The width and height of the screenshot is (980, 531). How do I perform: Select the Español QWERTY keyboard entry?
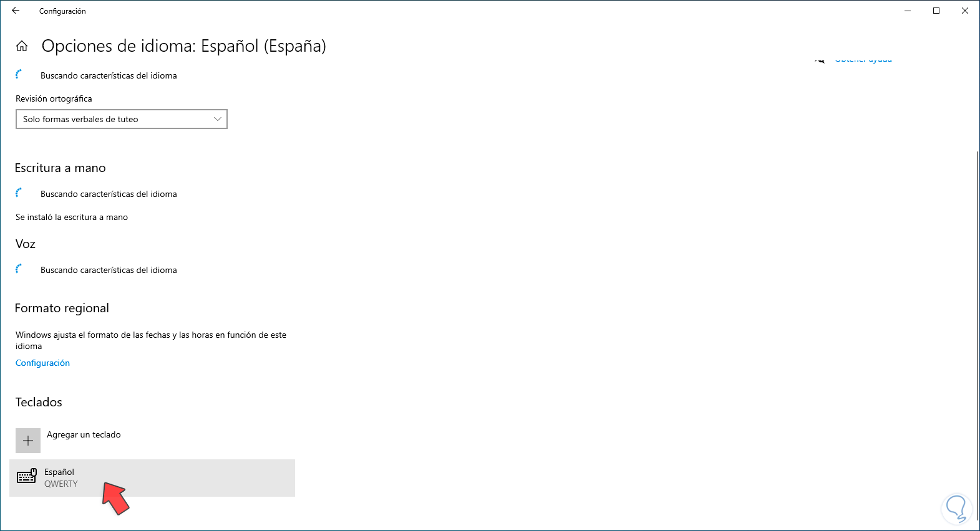[152, 478]
